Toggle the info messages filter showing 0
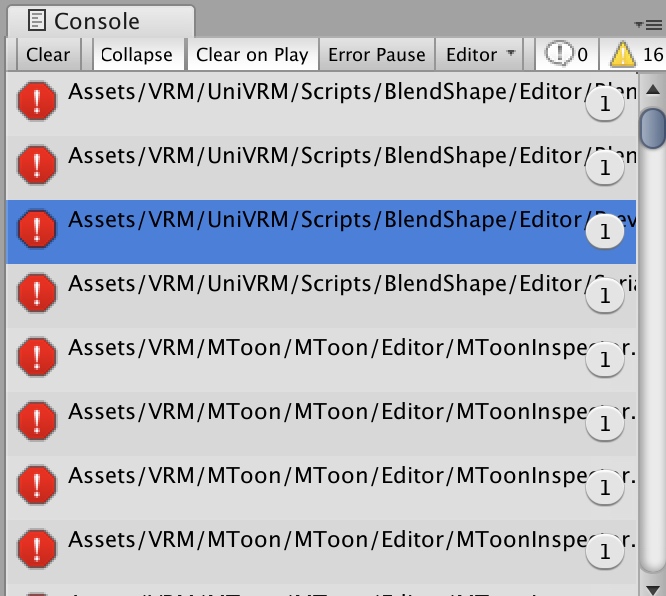This screenshot has height=596, width=666. [565, 55]
